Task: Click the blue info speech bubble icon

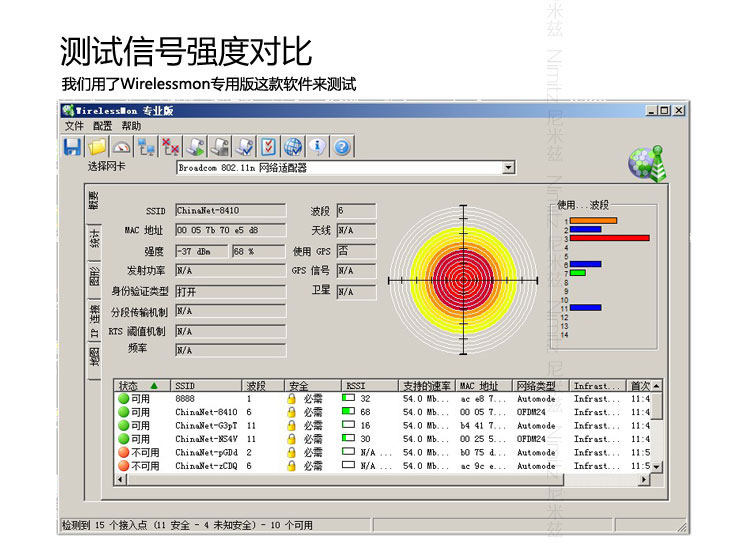Action: (x=318, y=147)
